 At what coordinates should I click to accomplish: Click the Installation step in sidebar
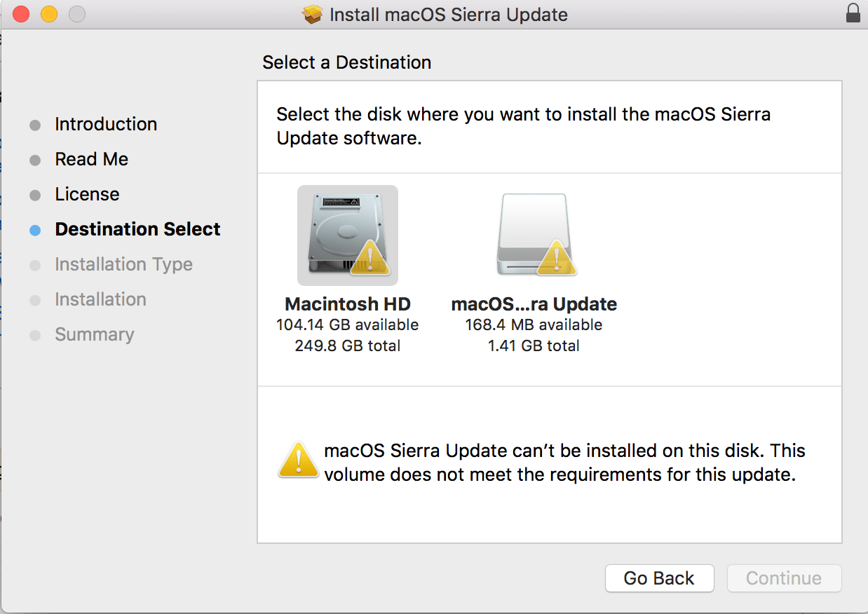(x=100, y=299)
